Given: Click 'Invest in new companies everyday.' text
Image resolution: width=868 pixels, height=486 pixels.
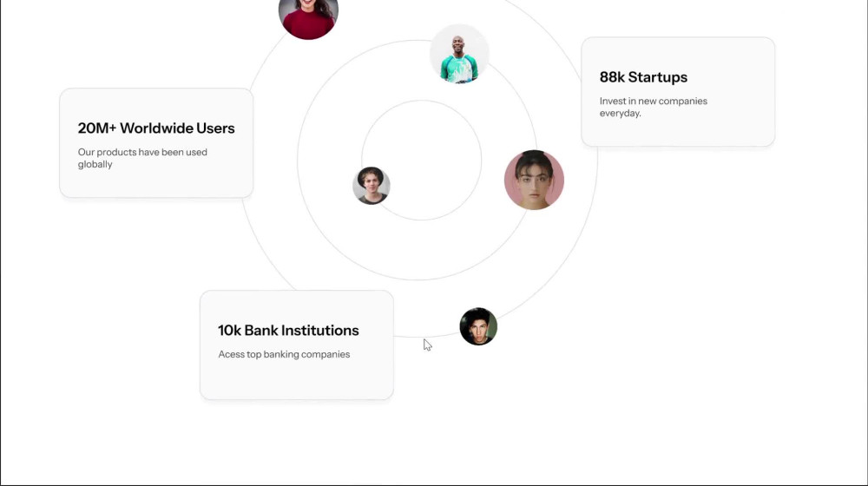Looking at the screenshot, I should (x=654, y=107).
